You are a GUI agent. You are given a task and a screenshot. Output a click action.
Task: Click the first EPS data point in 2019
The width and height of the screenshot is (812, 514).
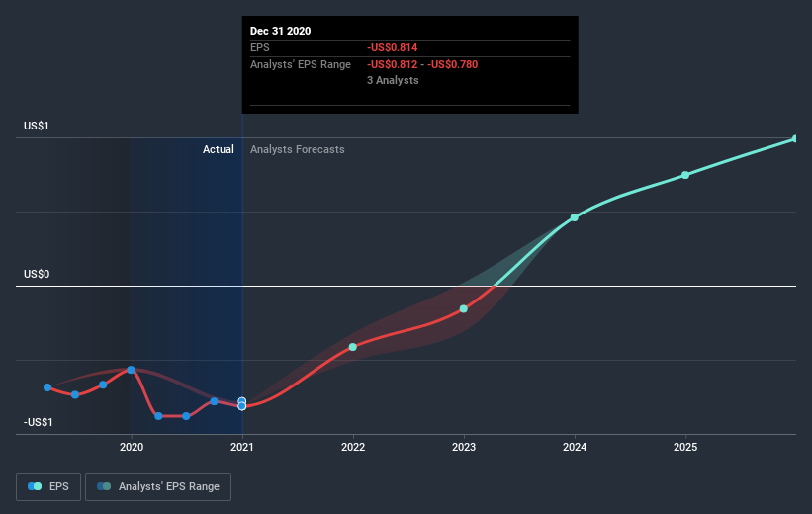[x=47, y=387]
